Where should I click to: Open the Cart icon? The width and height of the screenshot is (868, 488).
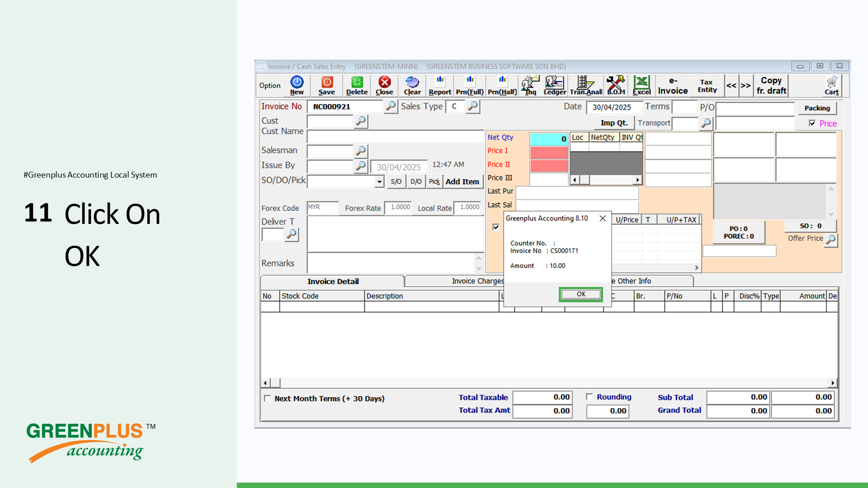click(832, 85)
